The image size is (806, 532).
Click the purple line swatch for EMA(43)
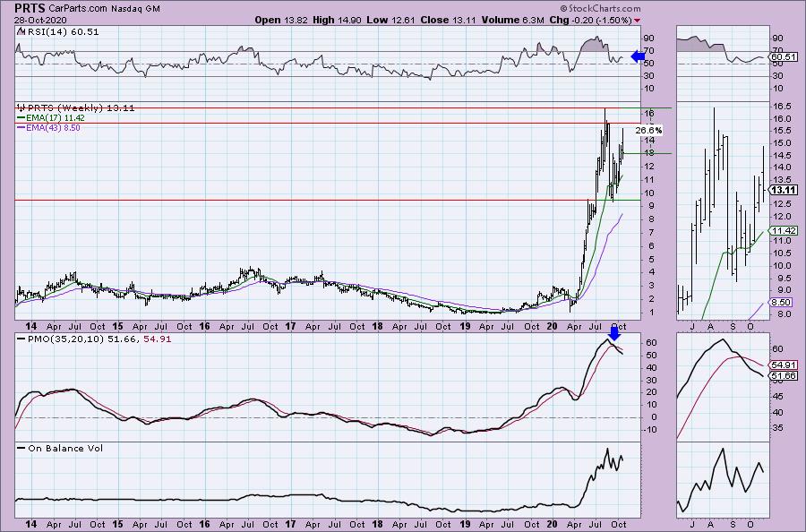(21, 127)
